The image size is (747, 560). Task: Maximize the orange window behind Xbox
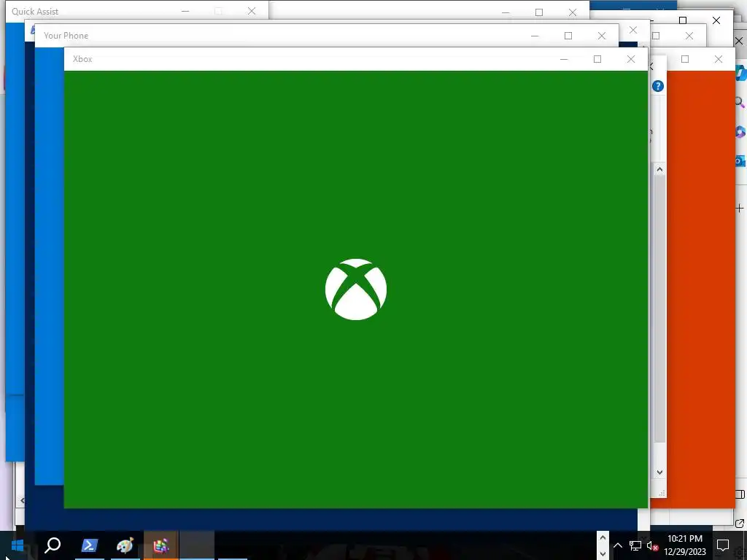685,59
